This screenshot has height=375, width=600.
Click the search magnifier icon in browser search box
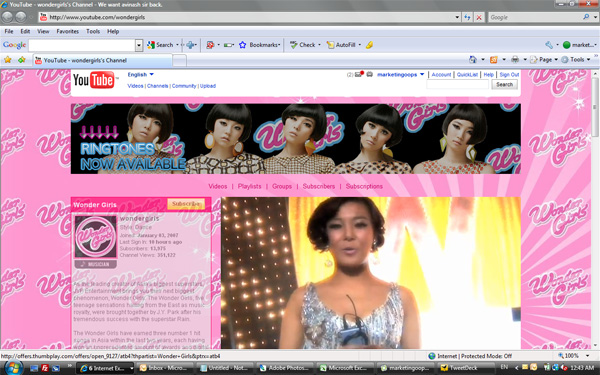coord(586,17)
